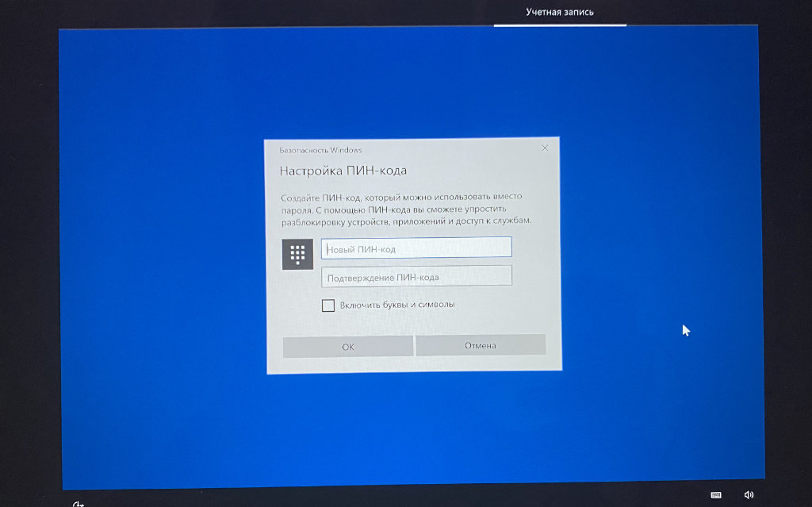This screenshot has width=812, height=507.
Task: Focus the Подтверждение ПИН-кода field
Action: click(x=416, y=276)
